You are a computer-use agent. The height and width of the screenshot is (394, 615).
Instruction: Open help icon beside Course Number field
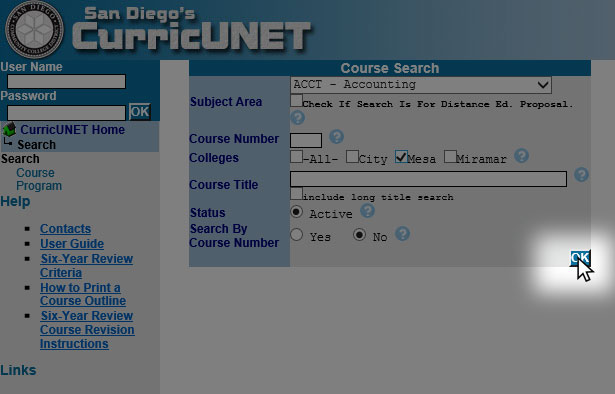[x=337, y=136]
